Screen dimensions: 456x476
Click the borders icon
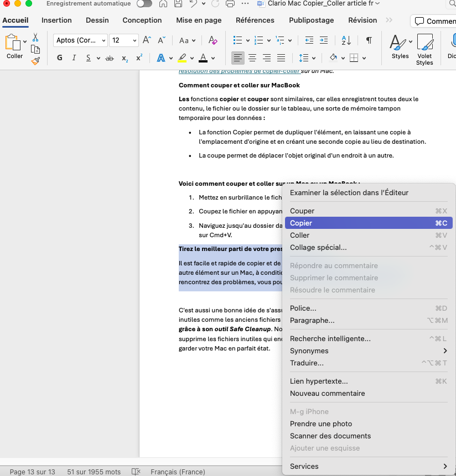click(354, 57)
